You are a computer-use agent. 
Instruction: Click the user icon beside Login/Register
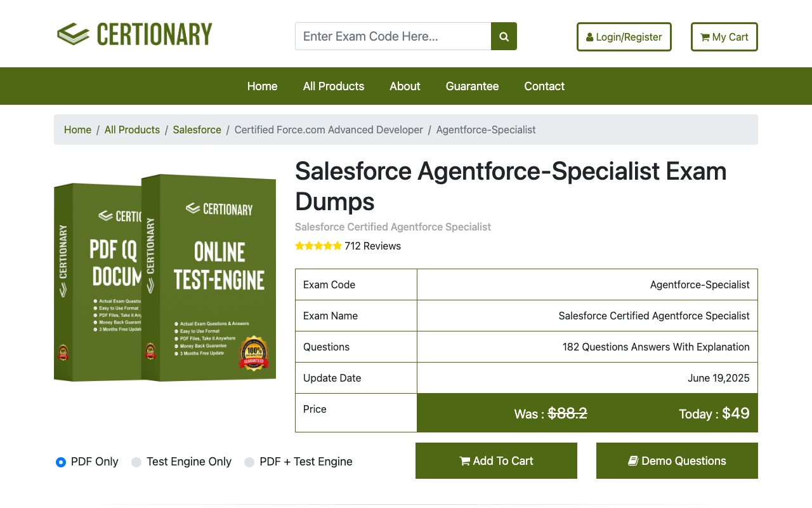click(590, 36)
